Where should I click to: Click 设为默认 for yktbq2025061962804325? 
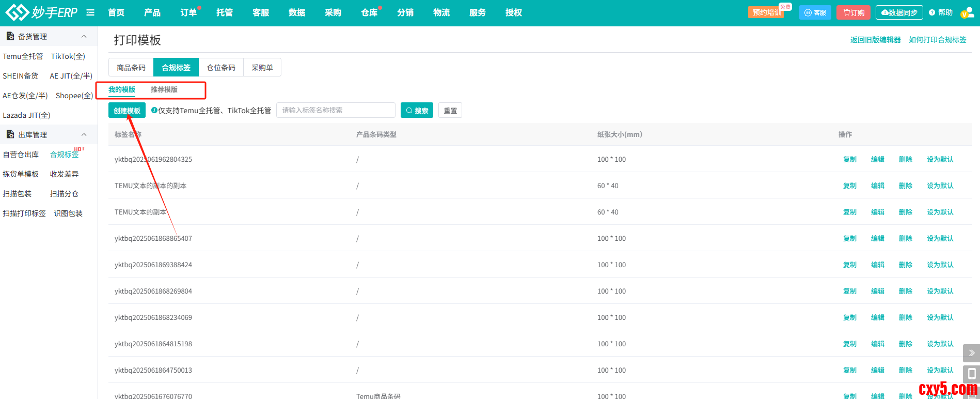[x=940, y=159]
